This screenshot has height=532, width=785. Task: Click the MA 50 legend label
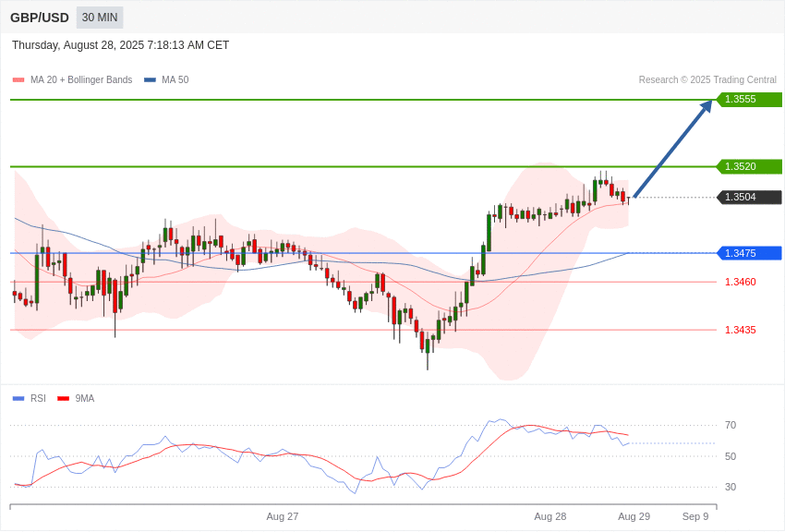tap(175, 79)
